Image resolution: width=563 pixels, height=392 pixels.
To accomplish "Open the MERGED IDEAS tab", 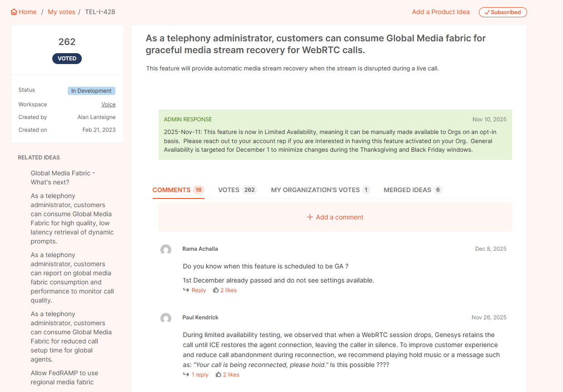I will [413, 190].
